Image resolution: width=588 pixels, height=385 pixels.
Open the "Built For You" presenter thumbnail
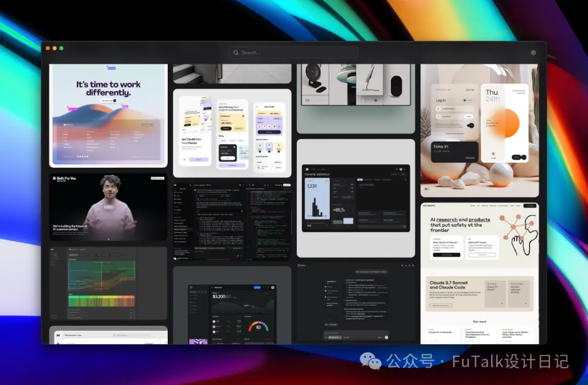(x=108, y=207)
